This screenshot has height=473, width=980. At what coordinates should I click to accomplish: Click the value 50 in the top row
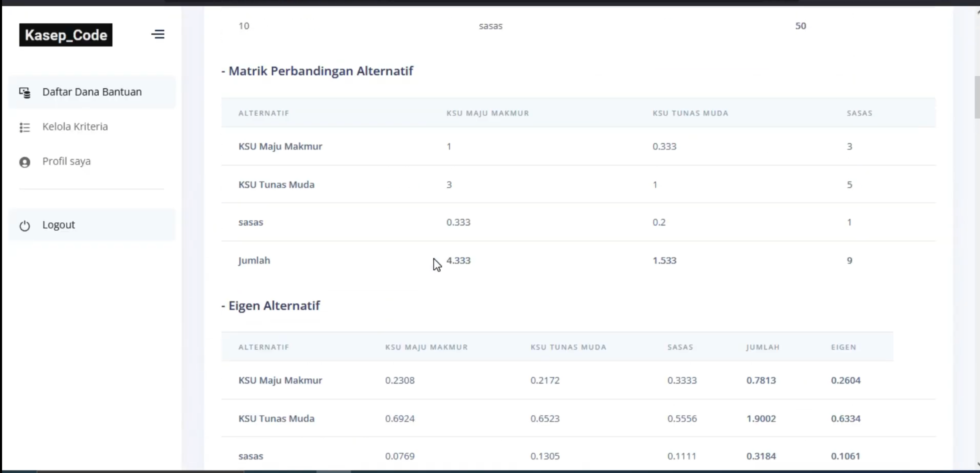[801, 26]
